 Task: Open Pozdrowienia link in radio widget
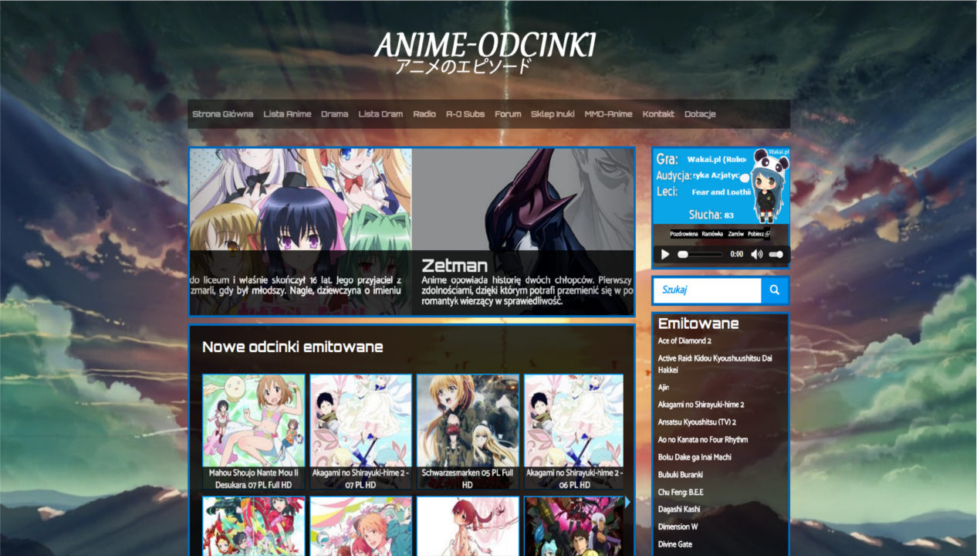click(684, 234)
